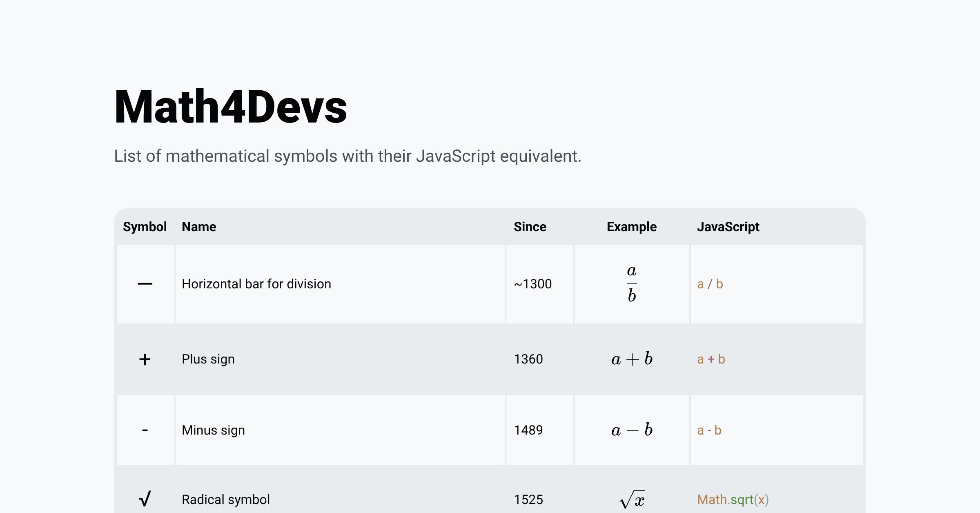
Task: Click the Symbol column header
Action: click(x=145, y=227)
